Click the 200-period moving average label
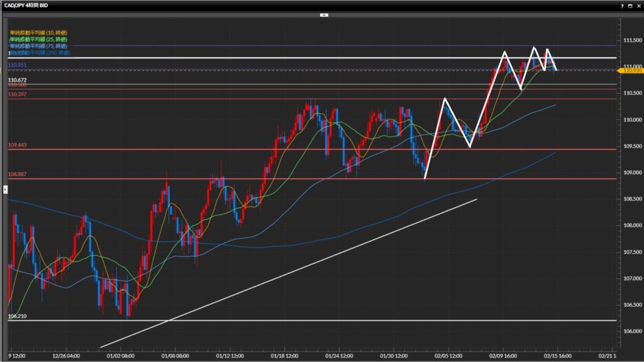 (38, 53)
